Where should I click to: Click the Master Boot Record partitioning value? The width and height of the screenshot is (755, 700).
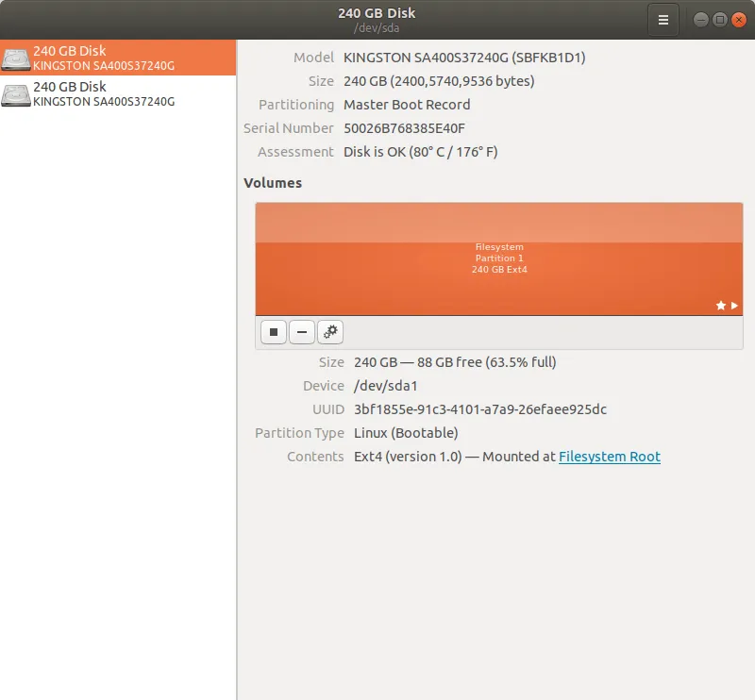tap(407, 105)
